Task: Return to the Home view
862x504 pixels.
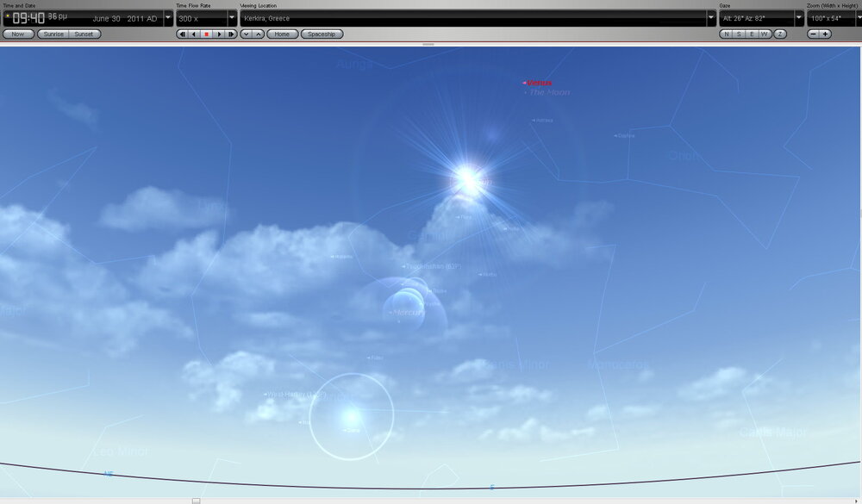Action: pos(282,34)
